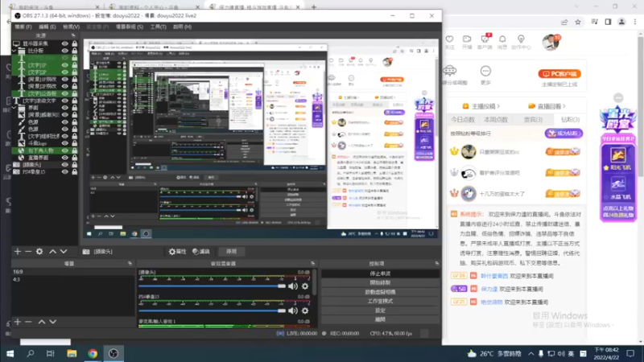Move the selected scene down
This screenshot has height=362, width=644.
pyautogui.click(x=52, y=322)
